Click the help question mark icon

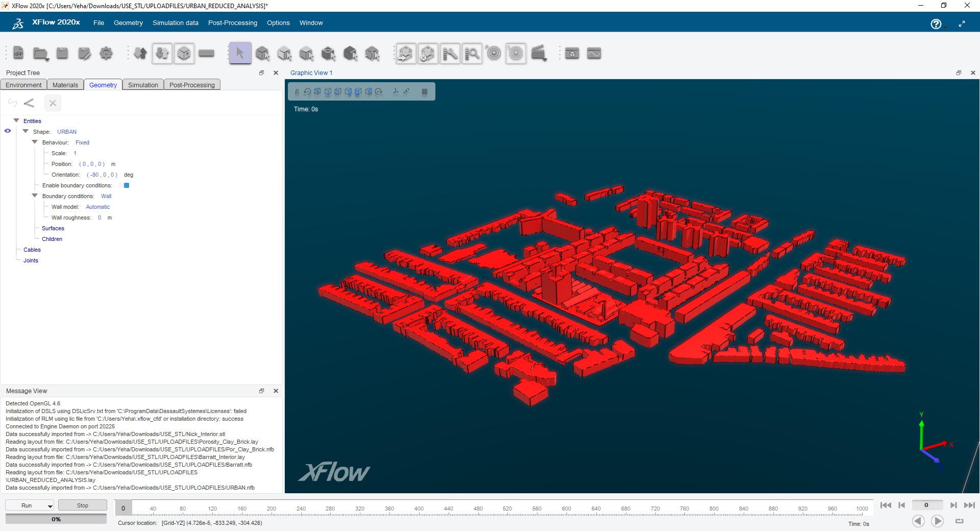[x=936, y=24]
